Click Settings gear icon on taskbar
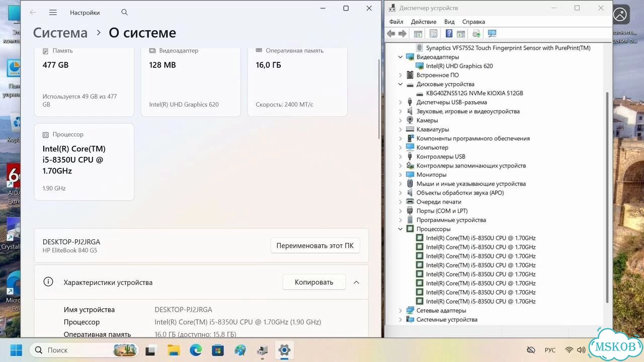644x362 pixels. coord(284,350)
